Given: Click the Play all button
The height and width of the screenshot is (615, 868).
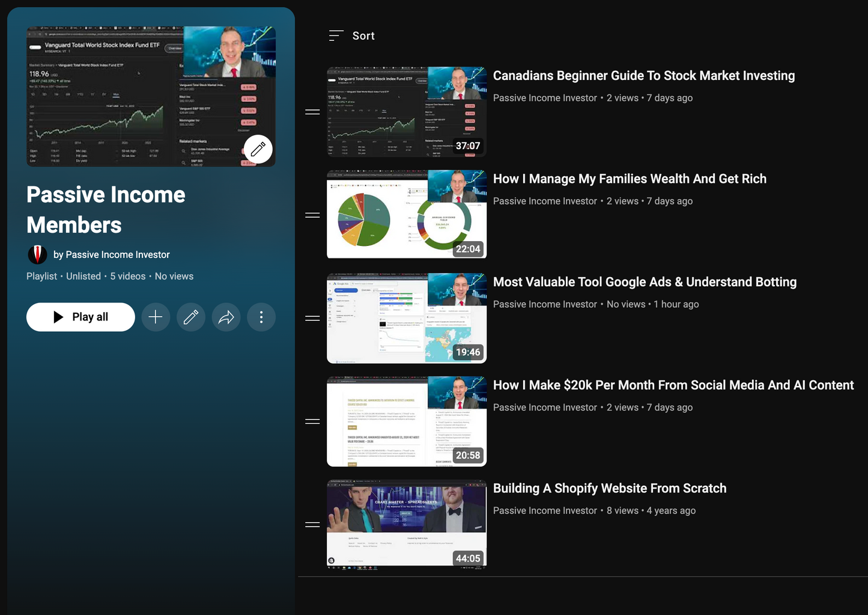Looking at the screenshot, I should 80,317.
